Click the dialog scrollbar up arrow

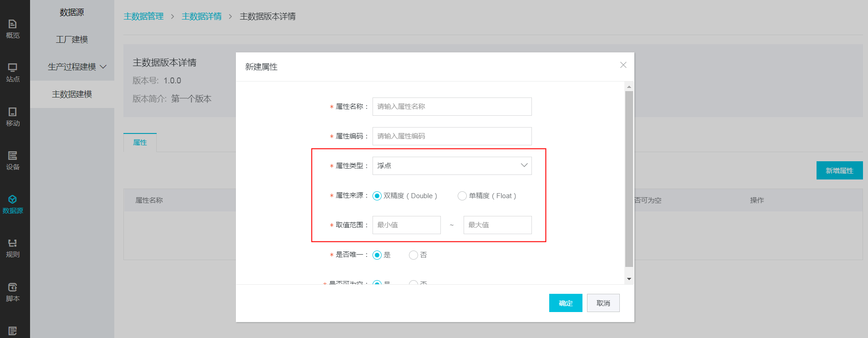click(x=629, y=87)
